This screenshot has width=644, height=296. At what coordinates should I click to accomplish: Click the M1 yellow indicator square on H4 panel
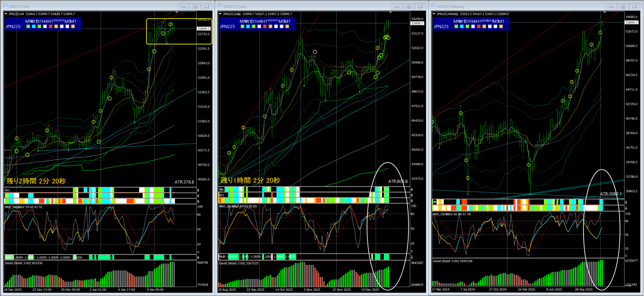coord(73,26)
